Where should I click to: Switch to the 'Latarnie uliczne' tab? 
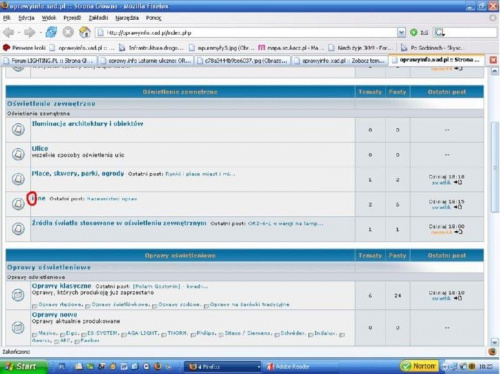coord(146,60)
